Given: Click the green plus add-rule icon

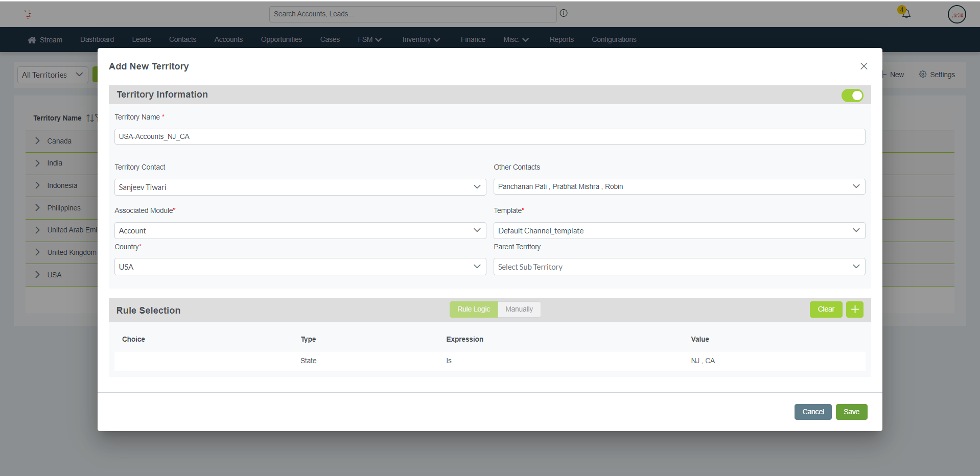Looking at the screenshot, I should tap(854, 310).
